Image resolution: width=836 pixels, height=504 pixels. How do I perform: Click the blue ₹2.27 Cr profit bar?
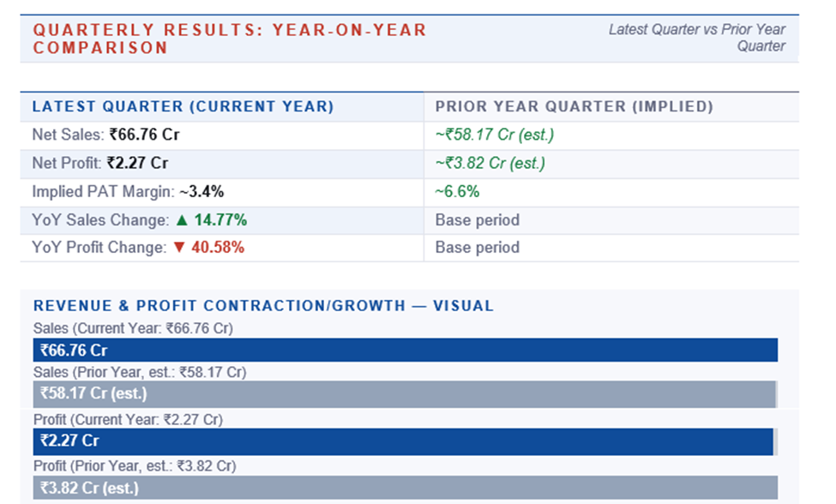[x=405, y=441]
